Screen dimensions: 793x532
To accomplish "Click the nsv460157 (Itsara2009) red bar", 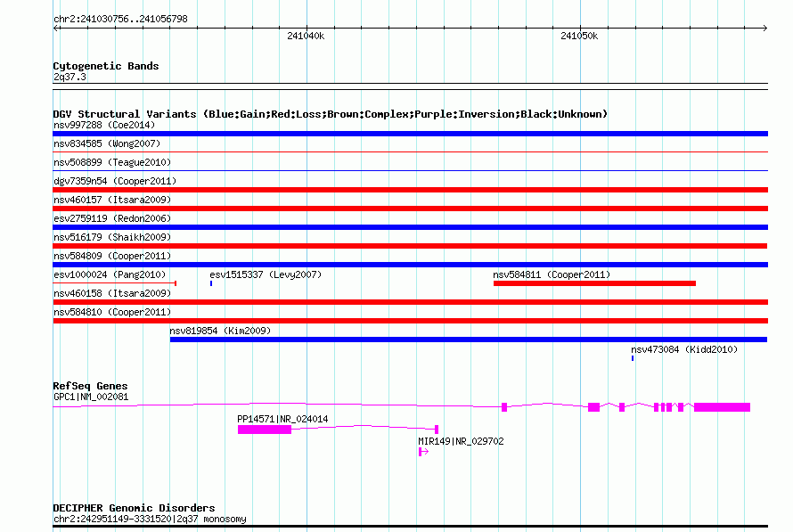I will (410, 209).
